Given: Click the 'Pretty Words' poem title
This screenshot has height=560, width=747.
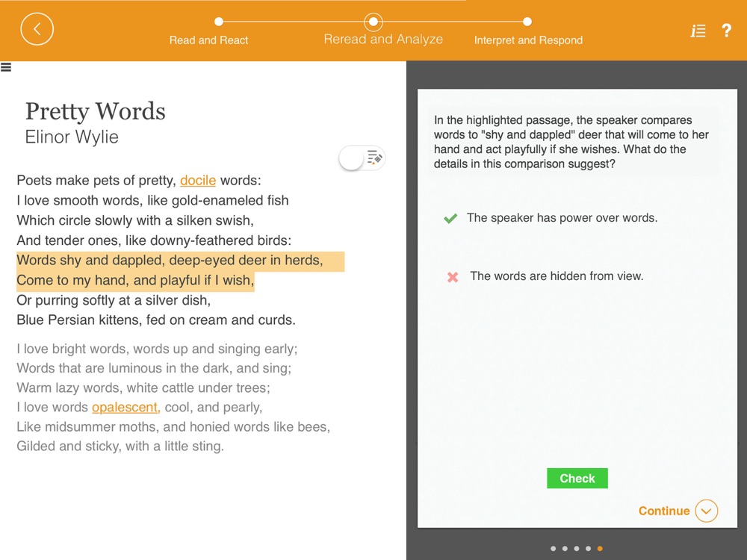Looking at the screenshot, I should click(x=96, y=111).
